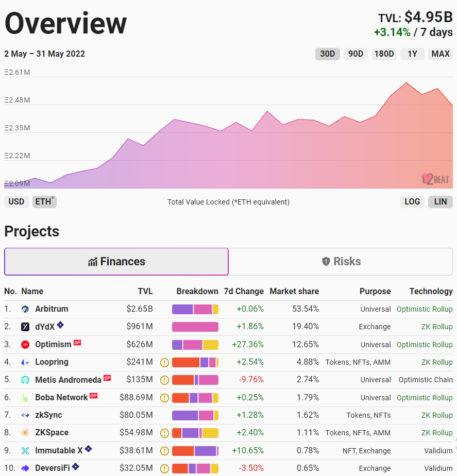457x476 pixels.
Task: Click the Loopring logo icon
Action: pyautogui.click(x=25, y=362)
